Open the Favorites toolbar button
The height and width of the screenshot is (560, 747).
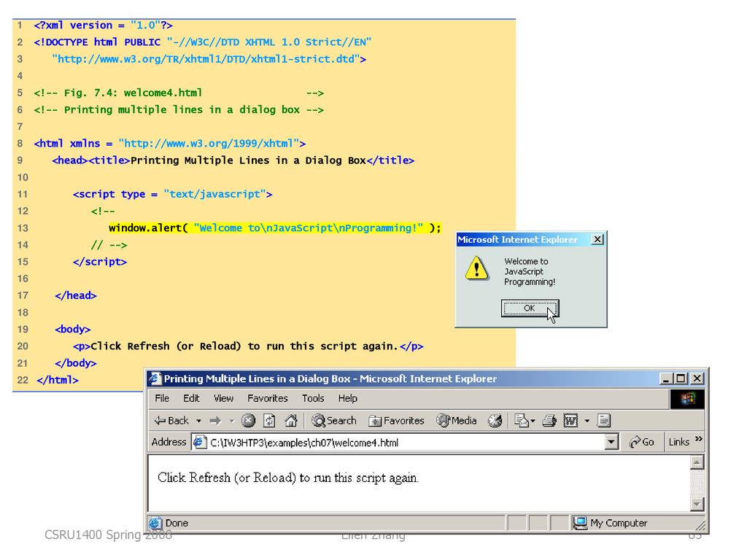tap(396, 421)
